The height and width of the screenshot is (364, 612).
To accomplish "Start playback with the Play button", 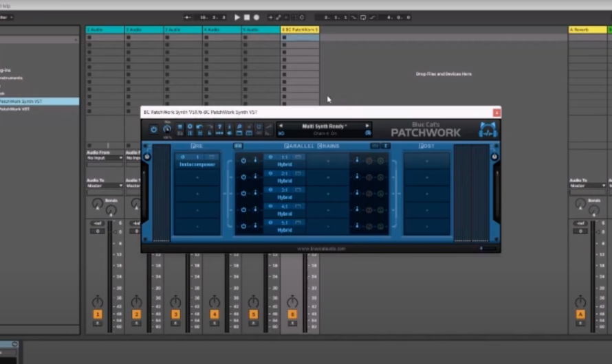I will [x=237, y=17].
